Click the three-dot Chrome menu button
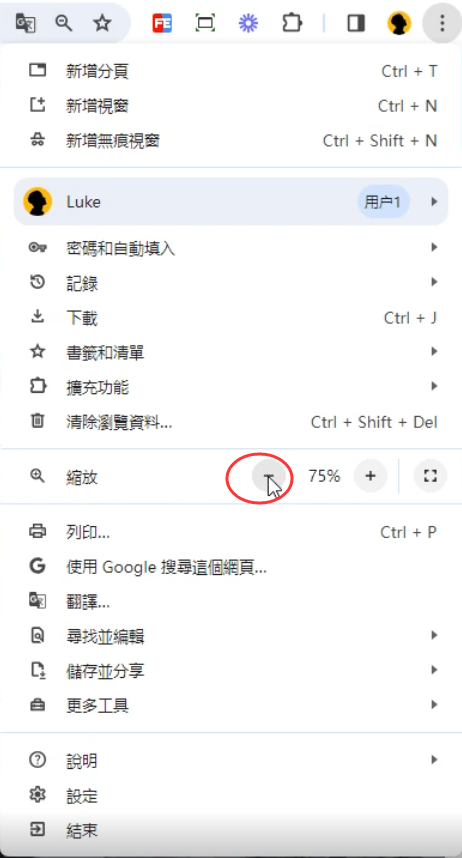The width and height of the screenshot is (462, 858). pyautogui.click(x=442, y=23)
